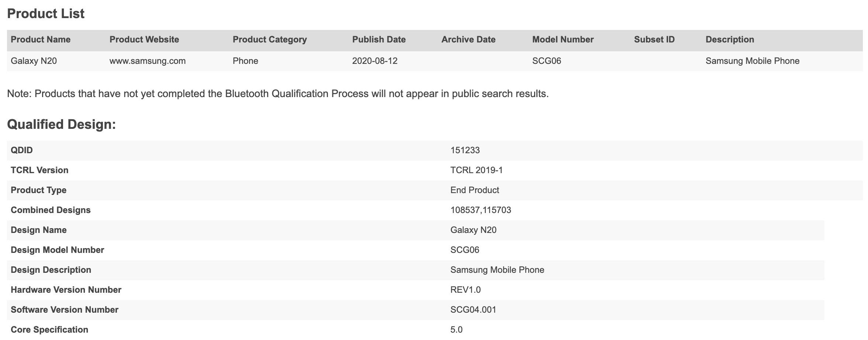
Task: Click the hardware version REV1.0 value
Action: [x=465, y=290]
